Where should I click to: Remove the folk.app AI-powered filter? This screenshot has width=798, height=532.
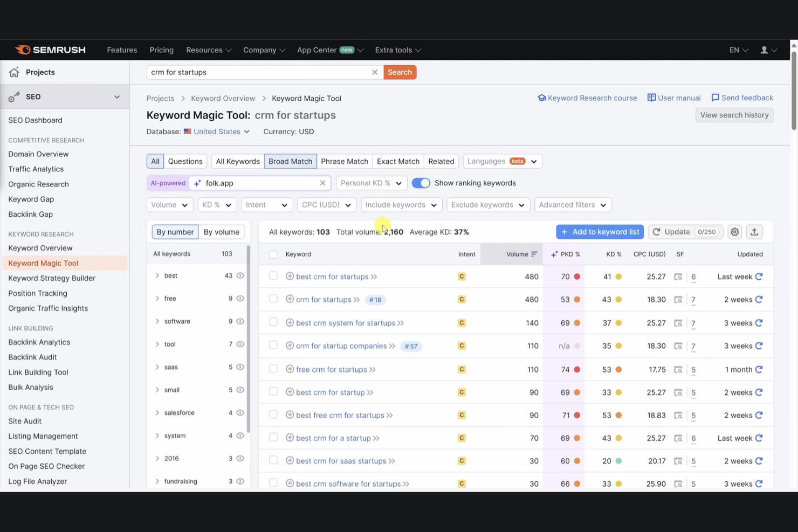tap(322, 183)
